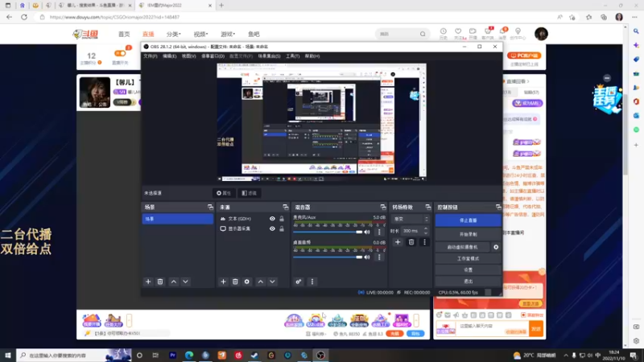The height and width of the screenshot is (362, 644).
Task: Open 桌面音频 channel options menu
Action: 379,257
